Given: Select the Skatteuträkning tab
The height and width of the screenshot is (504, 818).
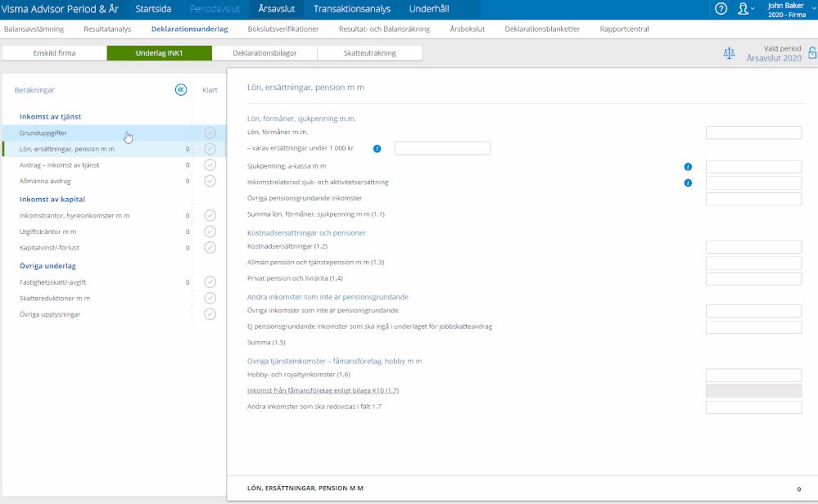Looking at the screenshot, I should point(370,53).
